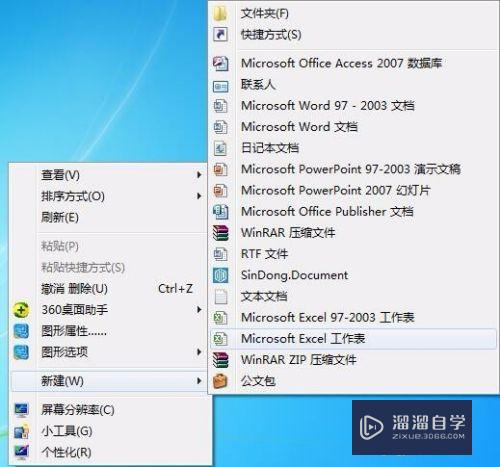Click the personalize icon beside 个性化(R)
Image resolution: width=500 pixels, height=467 pixels.
[21, 452]
